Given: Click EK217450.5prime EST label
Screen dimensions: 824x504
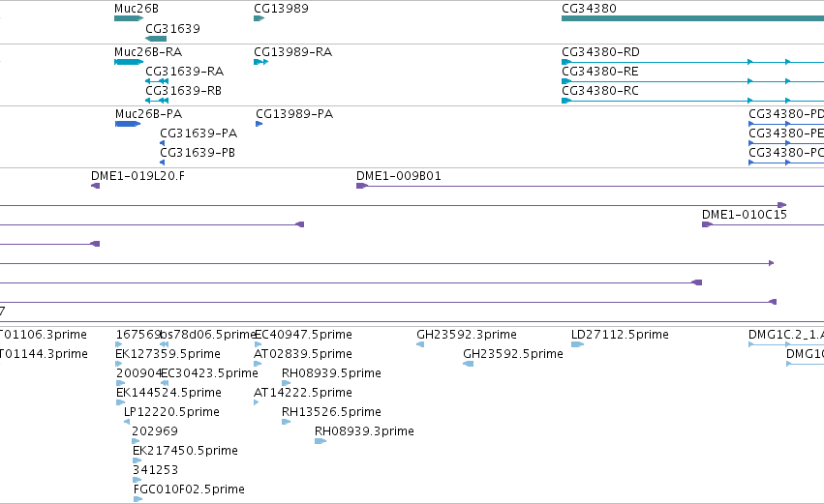Looking at the screenshot, I should [186, 451].
